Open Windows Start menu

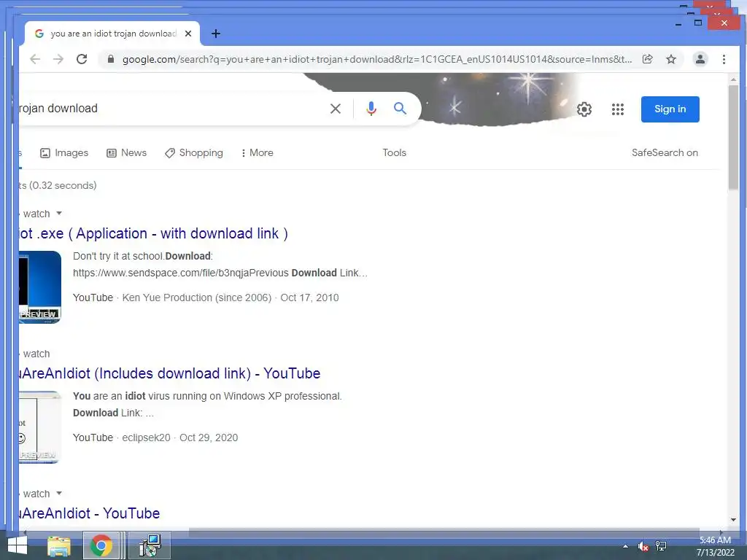18,545
